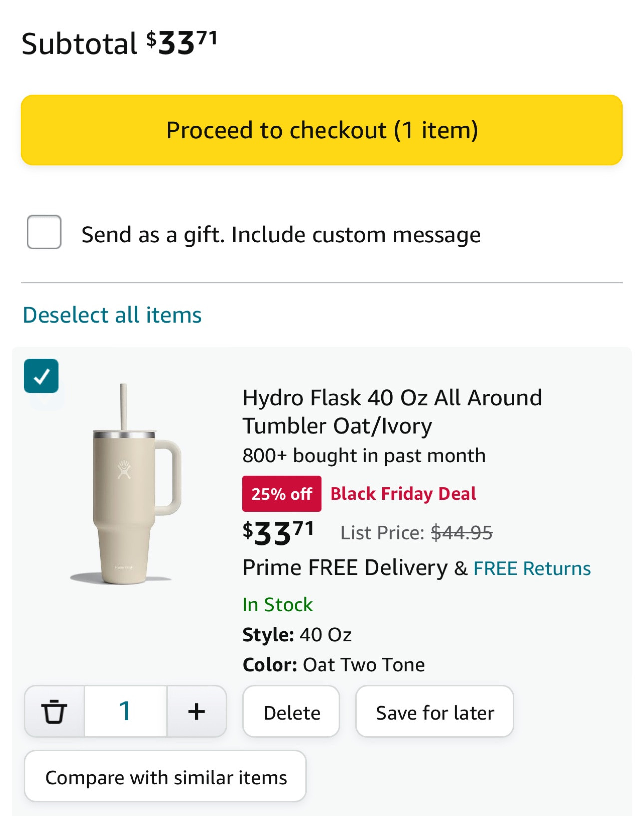Click the Black Friday Deal label
The width and height of the screenshot is (644, 816).
[403, 493]
